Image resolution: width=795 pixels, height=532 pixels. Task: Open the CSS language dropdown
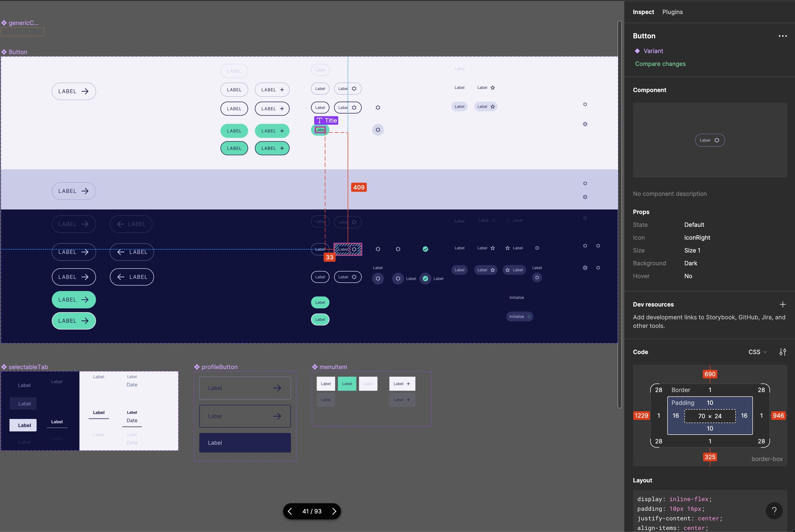click(x=757, y=352)
